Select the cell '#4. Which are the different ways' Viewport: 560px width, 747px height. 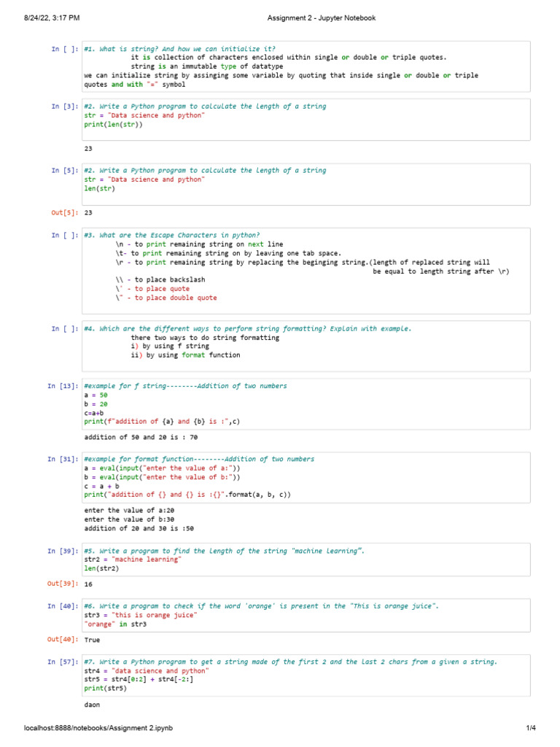click(x=306, y=347)
